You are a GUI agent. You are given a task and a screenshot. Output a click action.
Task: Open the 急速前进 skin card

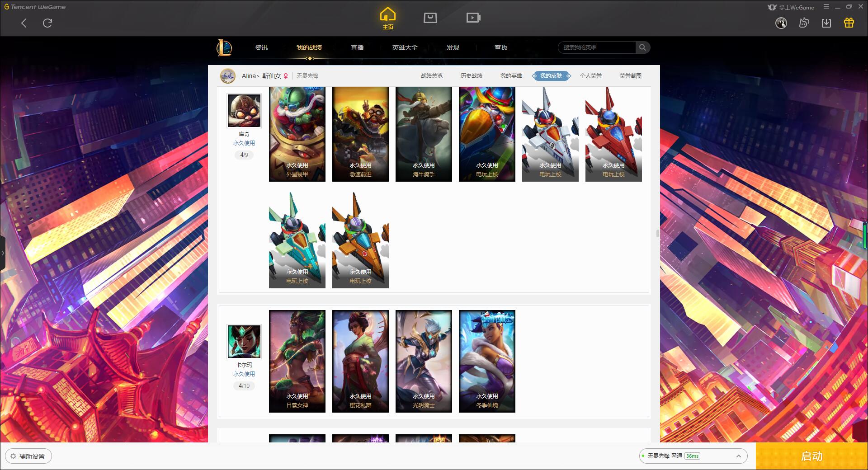point(360,134)
